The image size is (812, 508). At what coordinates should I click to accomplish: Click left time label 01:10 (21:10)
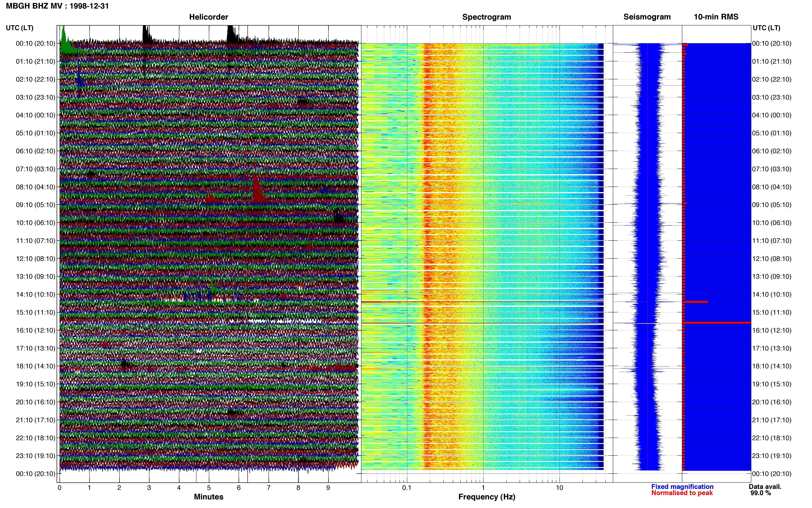[36, 61]
